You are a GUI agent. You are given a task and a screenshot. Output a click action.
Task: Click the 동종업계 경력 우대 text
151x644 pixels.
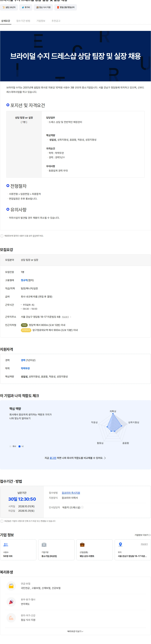[58, 170]
